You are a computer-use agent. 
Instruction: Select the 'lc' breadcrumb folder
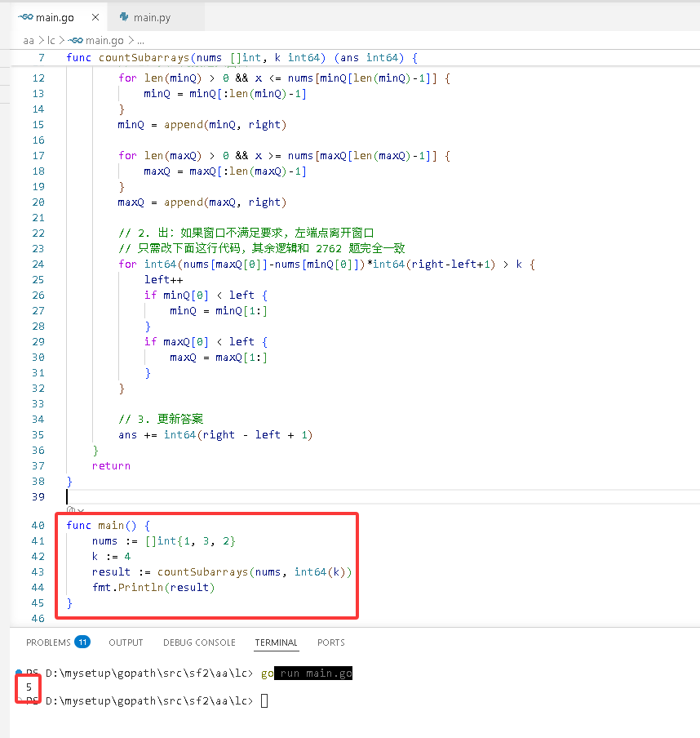(51, 41)
